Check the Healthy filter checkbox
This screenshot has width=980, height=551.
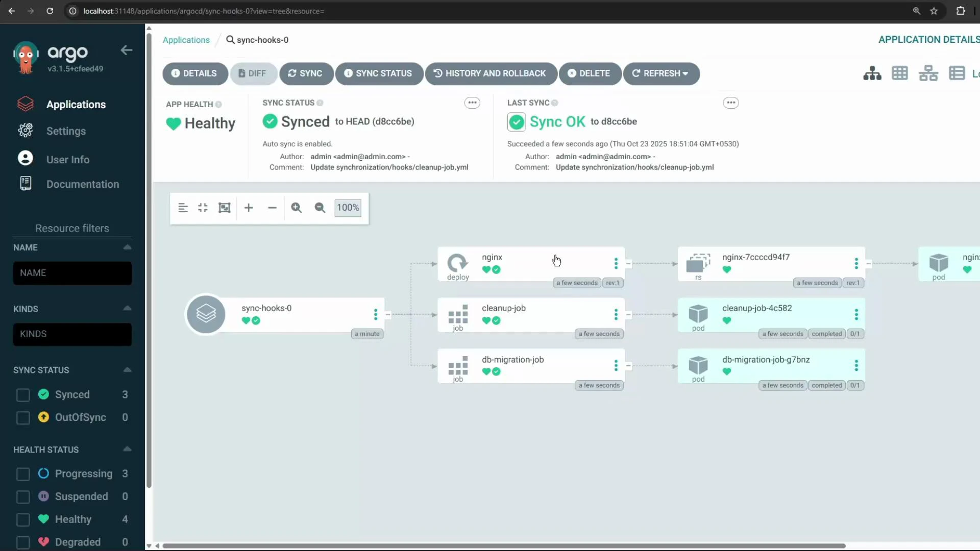point(22,520)
